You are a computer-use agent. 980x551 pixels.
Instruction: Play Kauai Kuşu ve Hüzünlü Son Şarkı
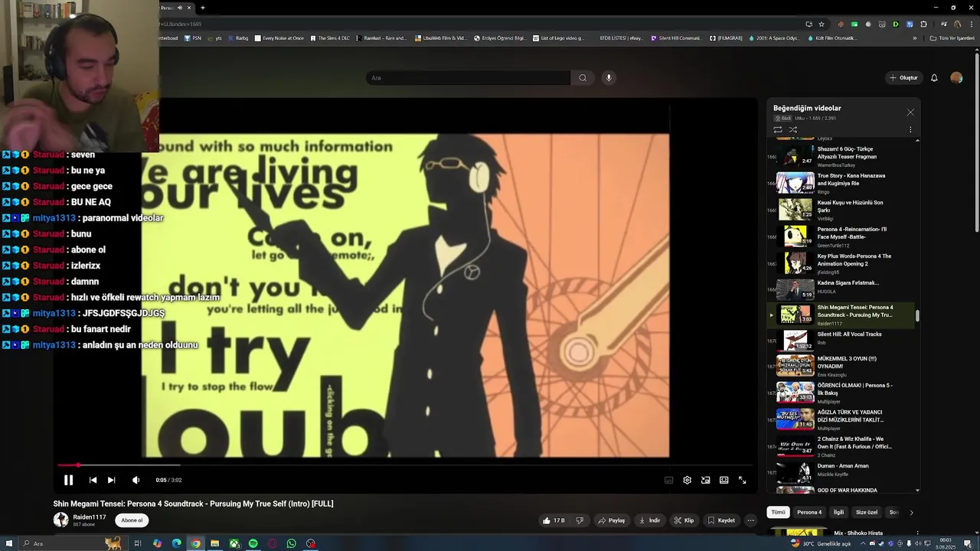[841, 210]
